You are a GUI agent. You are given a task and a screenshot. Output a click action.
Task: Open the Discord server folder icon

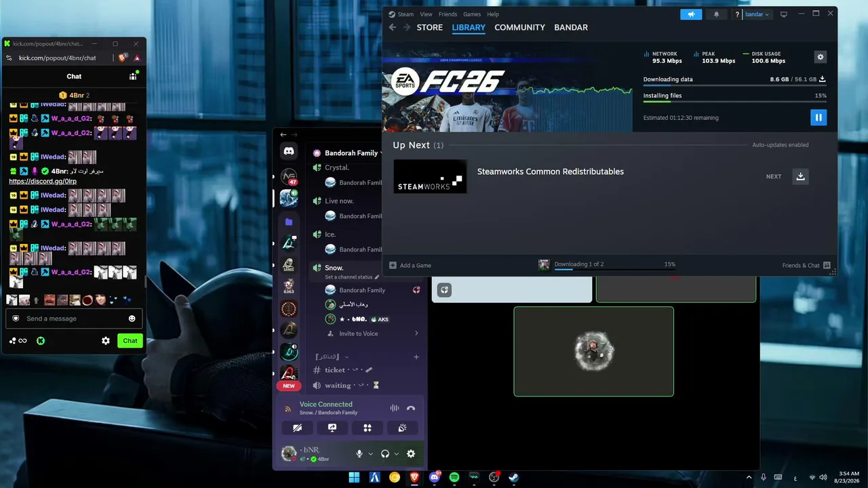(x=289, y=222)
